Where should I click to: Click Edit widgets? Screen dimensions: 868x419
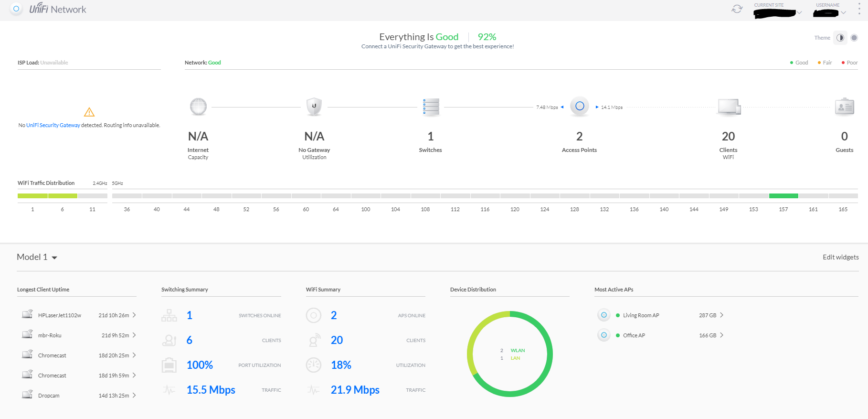(x=840, y=257)
